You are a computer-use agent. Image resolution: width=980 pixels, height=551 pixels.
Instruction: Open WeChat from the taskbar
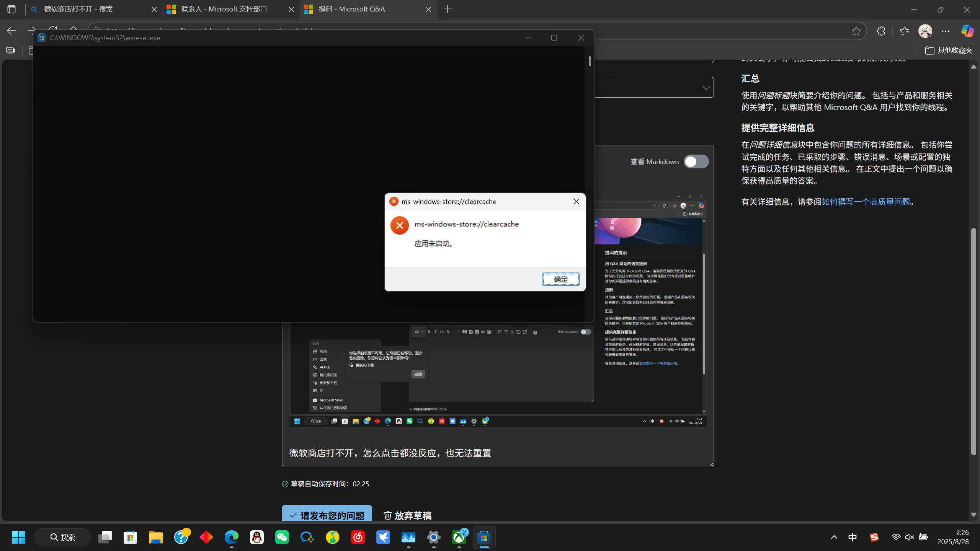[282, 537]
